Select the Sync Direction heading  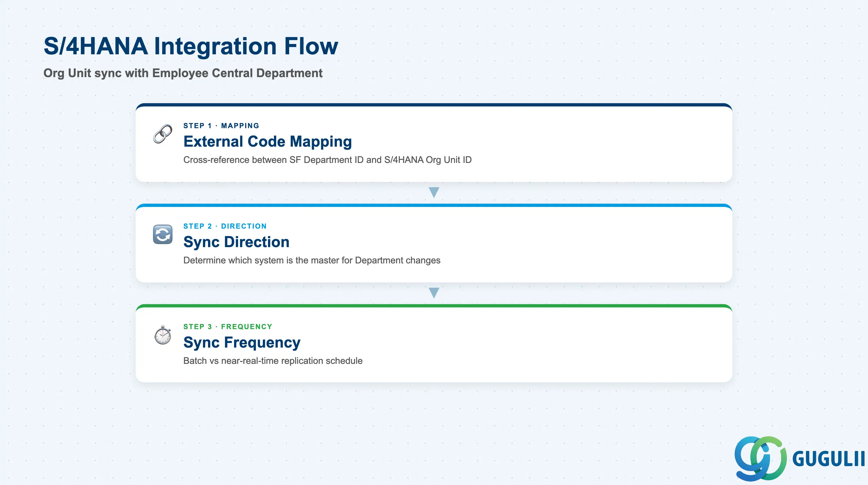click(236, 242)
